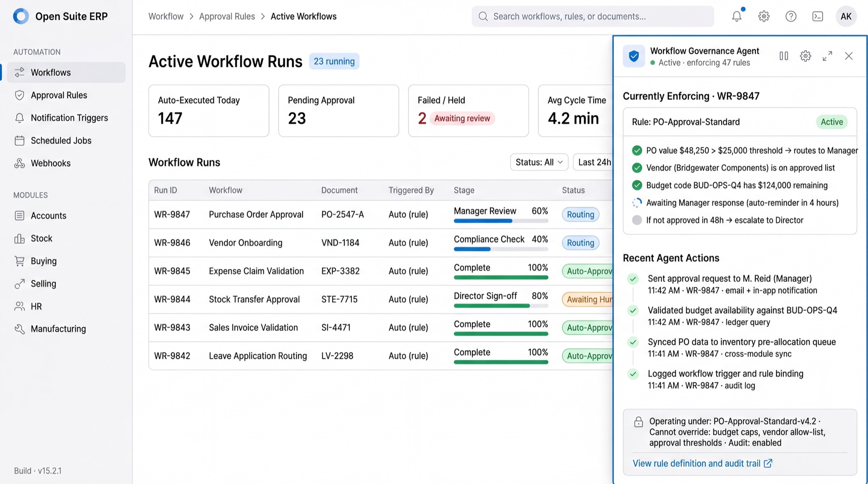Click Compliance Check 40% progress bar
The image size is (868, 484).
point(501,249)
